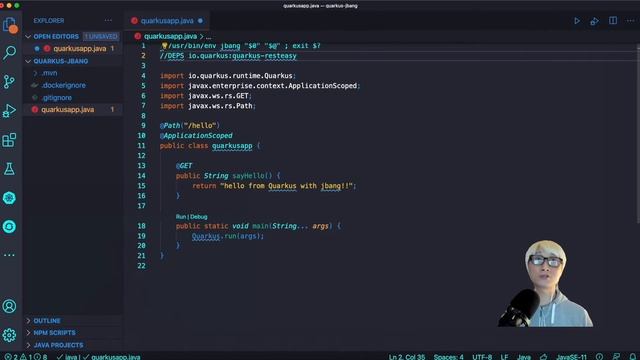Viewport: 640px width, 360px height.
Task: Click the round teal icon below the Kubernetes icon
Action: (9, 227)
